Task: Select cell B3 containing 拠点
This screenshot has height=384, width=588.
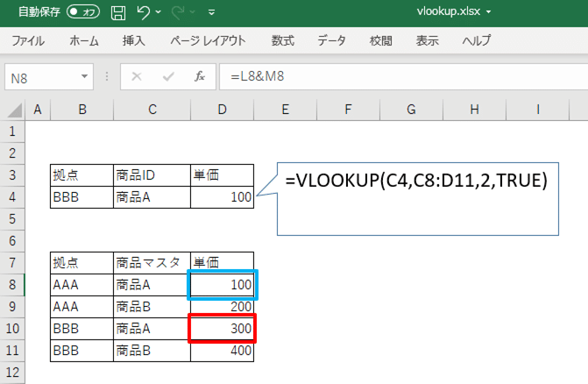Action: pos(81,175)
